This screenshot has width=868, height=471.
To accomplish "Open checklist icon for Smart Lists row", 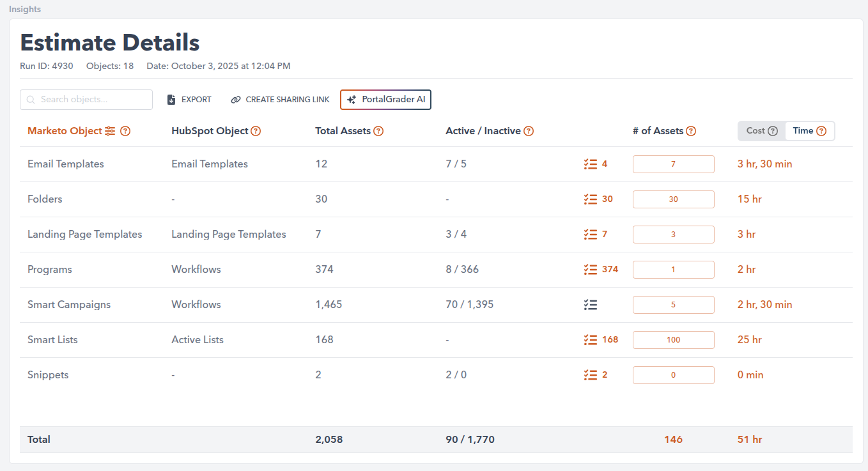I will (591, 340).
